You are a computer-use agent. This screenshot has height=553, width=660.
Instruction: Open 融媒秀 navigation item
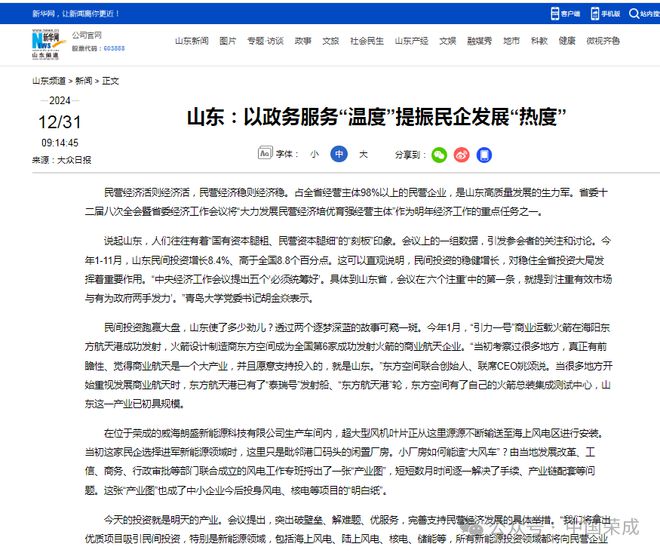479,41
